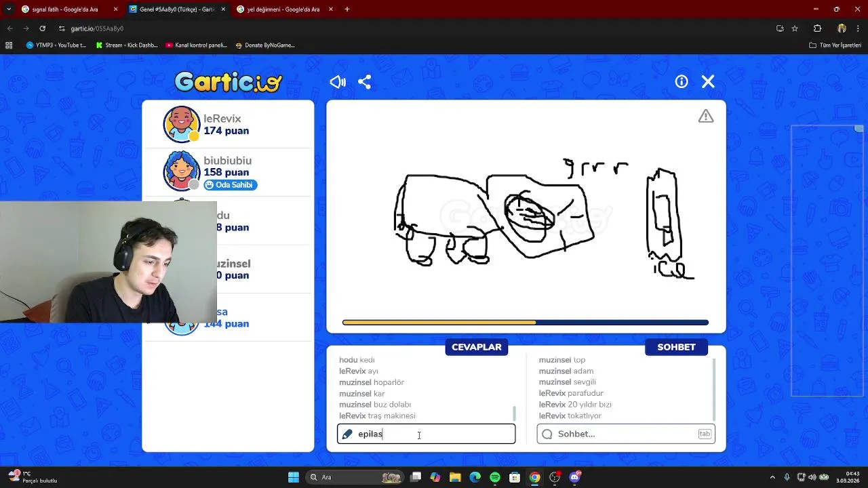The image size is (868, 488).
Task: Click chat message 'leRevix parafudur'
Action: tap(571, 393)
